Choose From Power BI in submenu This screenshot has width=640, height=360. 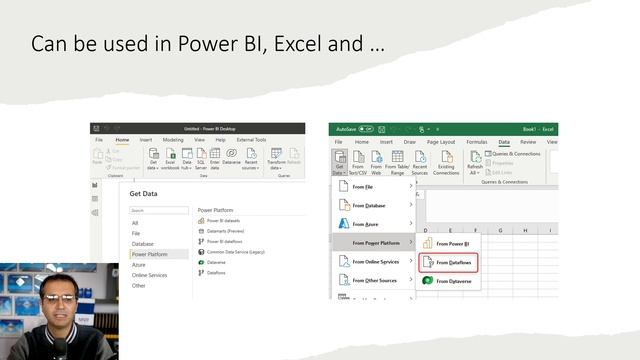[x=448, y=244]
